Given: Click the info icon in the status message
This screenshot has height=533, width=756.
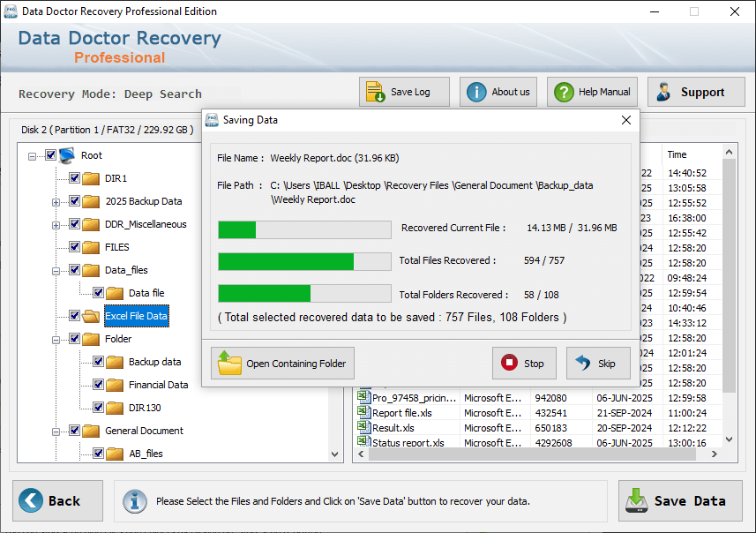Looking at the screenshot, I should pos(134,500).
